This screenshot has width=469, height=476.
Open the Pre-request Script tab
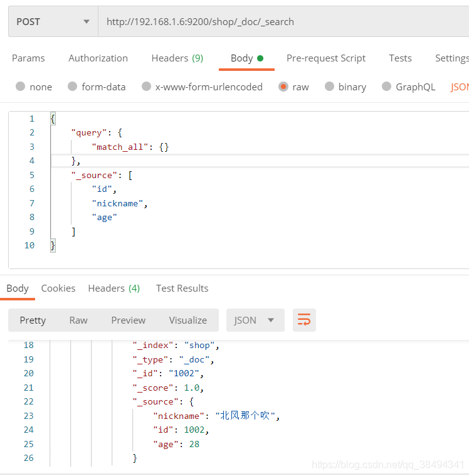(x=325, y=58)
